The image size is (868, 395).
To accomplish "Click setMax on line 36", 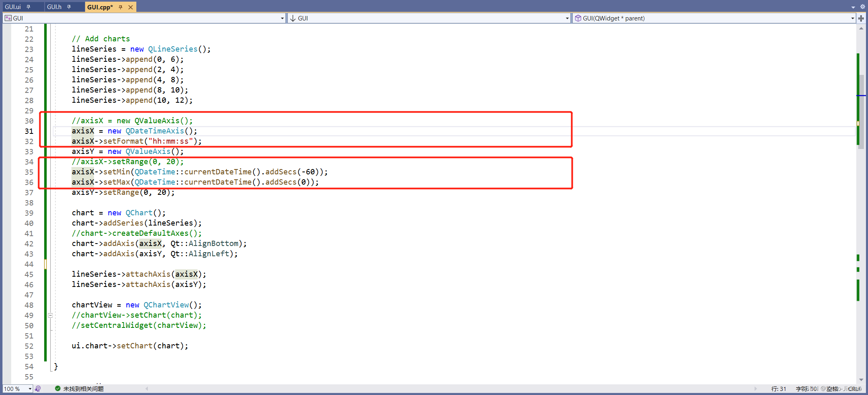I will pos(117,182).
